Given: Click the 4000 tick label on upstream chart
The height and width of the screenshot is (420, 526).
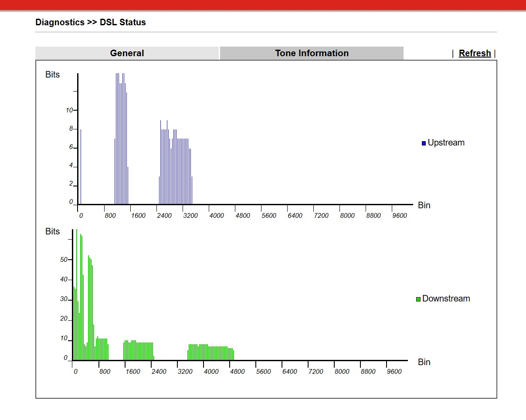Looking at the screenshot, I should click(217, 216).
